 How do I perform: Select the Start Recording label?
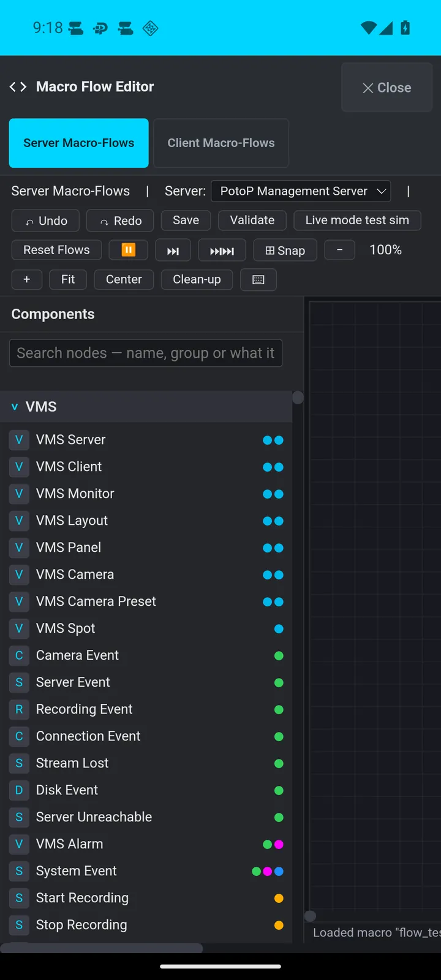tap(83, 898)
